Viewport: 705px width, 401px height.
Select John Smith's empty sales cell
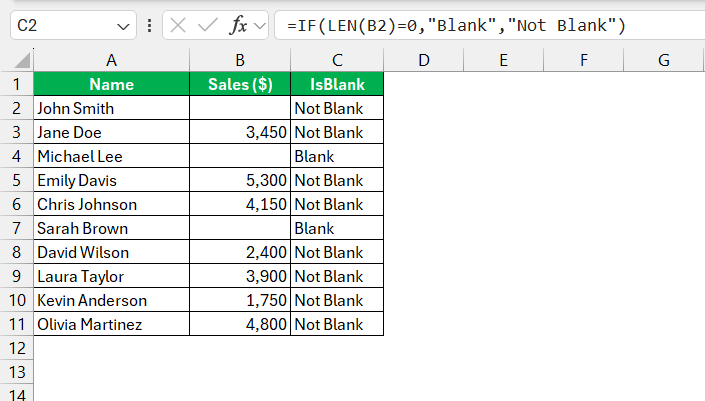[240, 108]
